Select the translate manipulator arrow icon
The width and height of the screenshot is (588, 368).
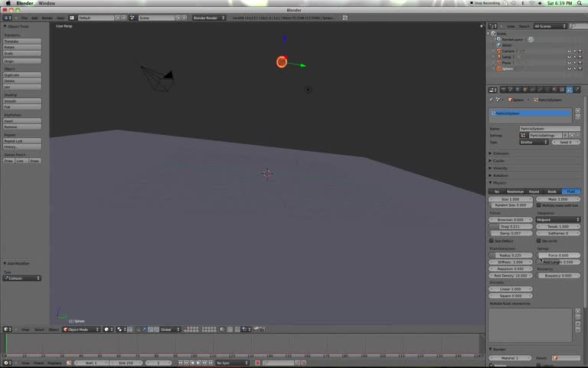click(x=145, y=330)
